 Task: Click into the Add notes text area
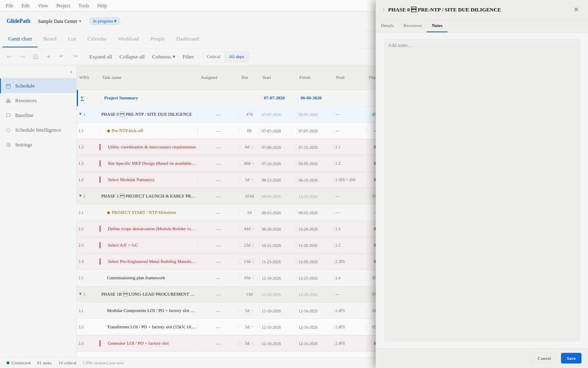482,190
